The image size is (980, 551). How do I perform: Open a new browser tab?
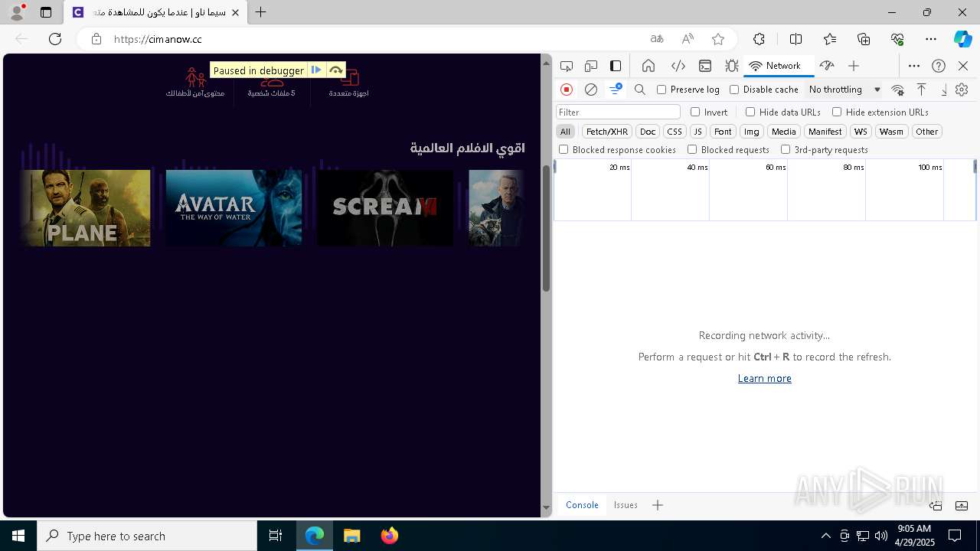click(x=261, y=12)
